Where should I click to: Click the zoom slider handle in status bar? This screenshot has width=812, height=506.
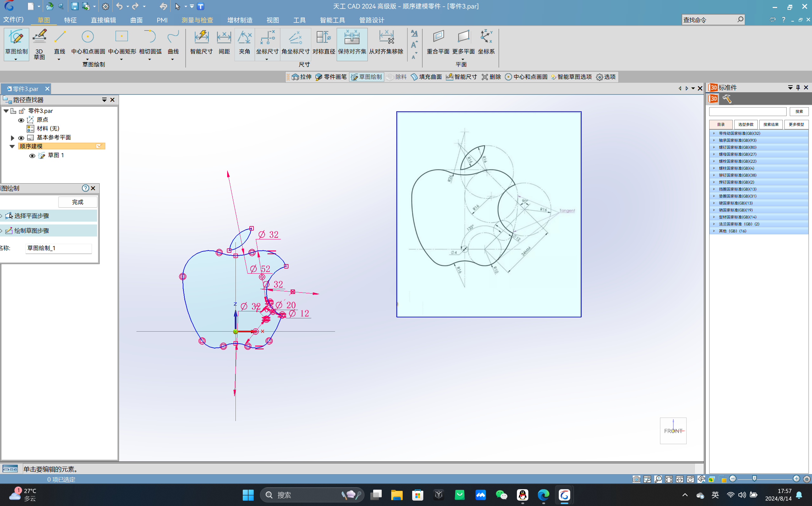[x=754, y=479]
